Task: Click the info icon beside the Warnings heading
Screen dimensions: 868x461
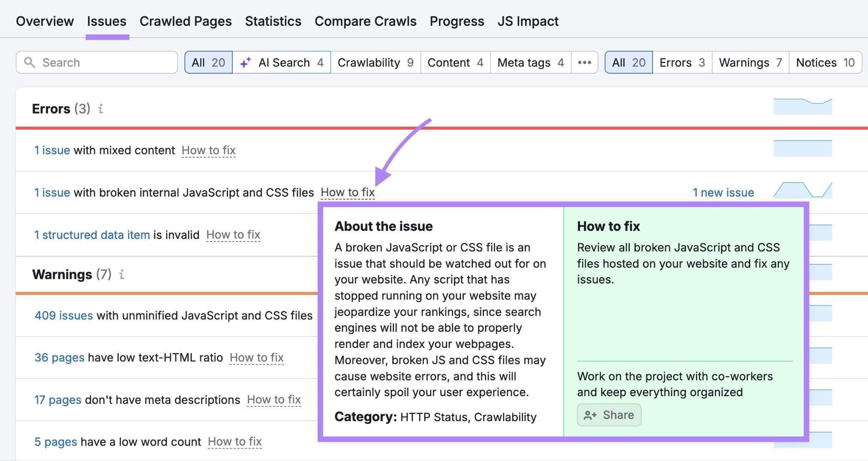Action: click(x=122, y=275)
